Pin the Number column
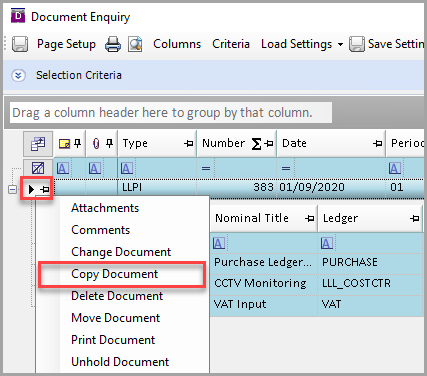This screenshot has height=376, width=427. click(269, 144)
